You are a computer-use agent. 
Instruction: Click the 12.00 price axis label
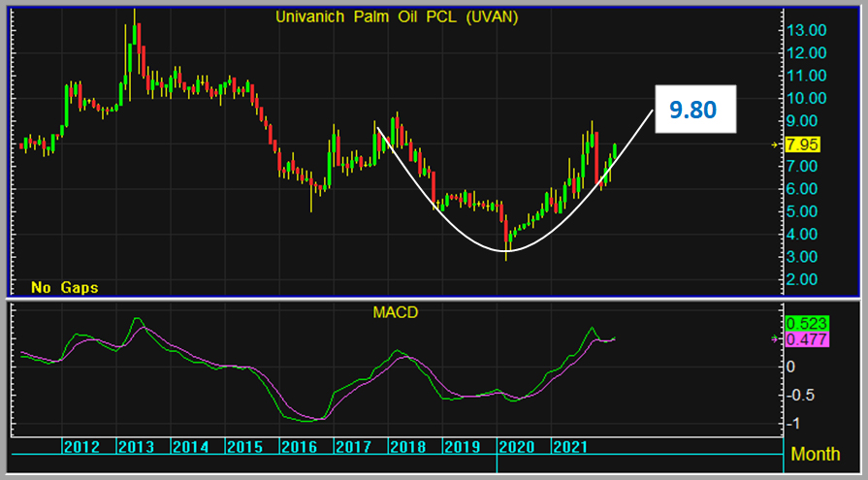click(807, 53)
